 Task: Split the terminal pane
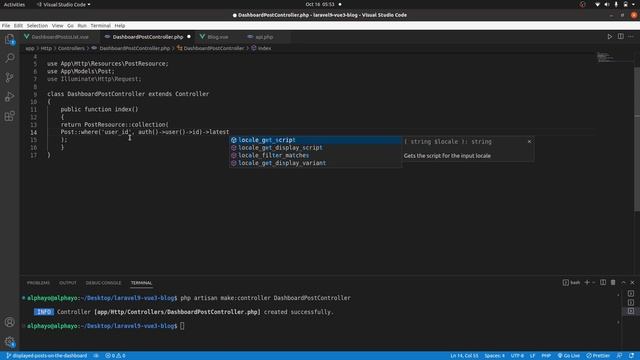603,282
